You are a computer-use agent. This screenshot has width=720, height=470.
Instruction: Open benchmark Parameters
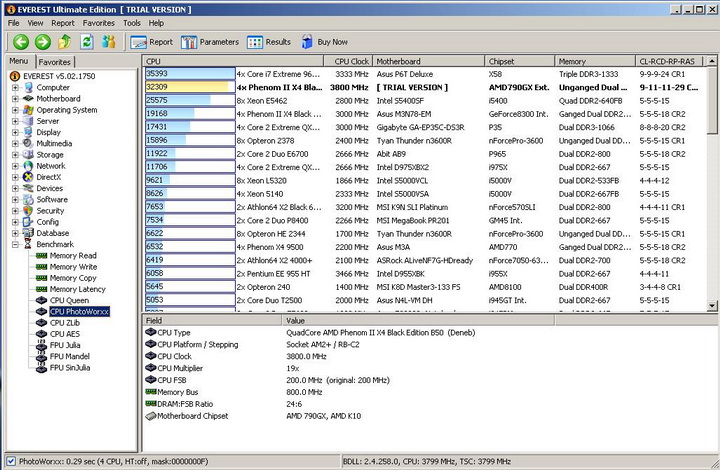[x=210, y=42]
